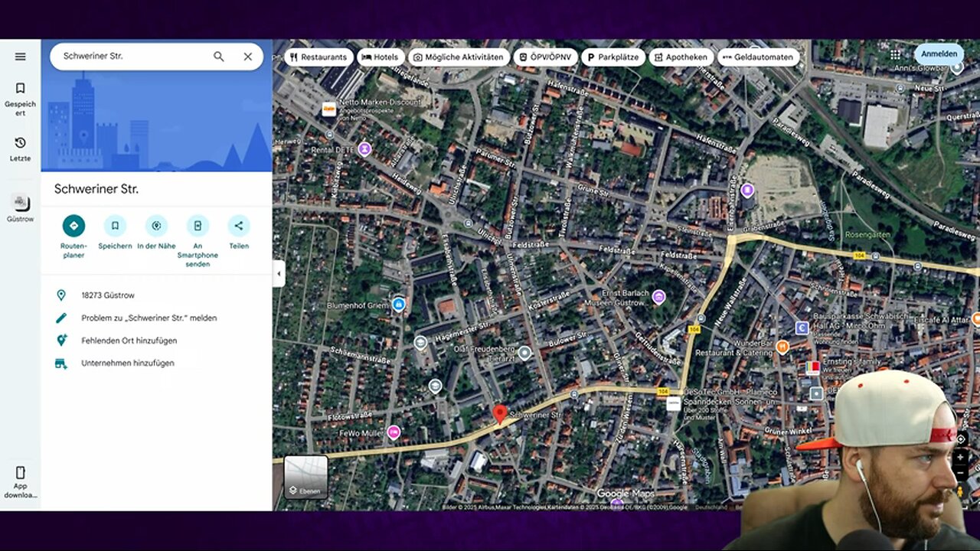This screenshot has width=980, height=551.
Task: Click the Netto Marken-Discount pin
Action: pos(329,109)
